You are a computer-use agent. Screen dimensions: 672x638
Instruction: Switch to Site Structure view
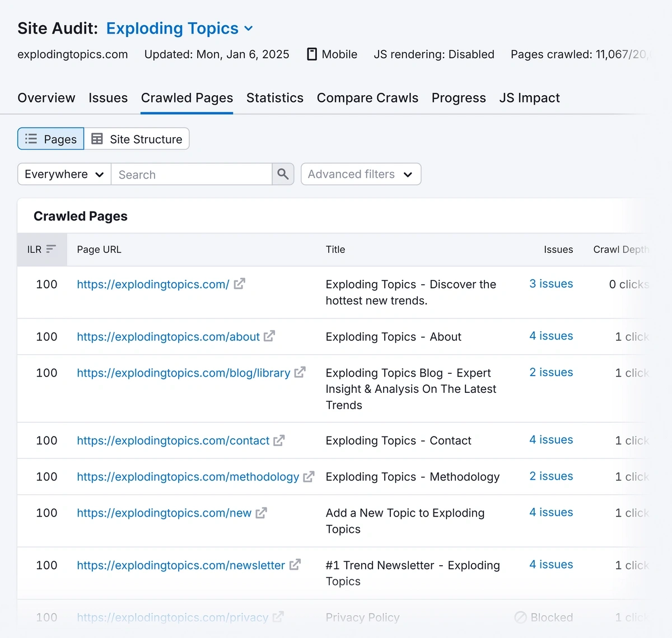point(137,139)
